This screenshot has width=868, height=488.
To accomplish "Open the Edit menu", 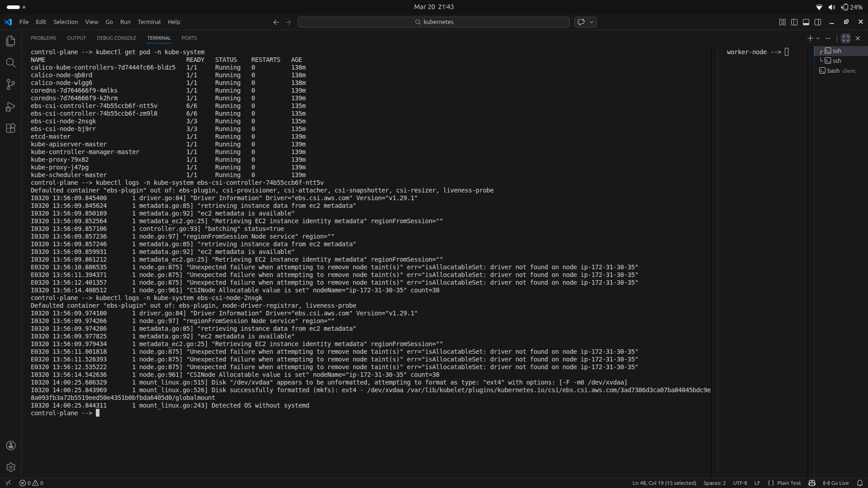I will [41, 22].
